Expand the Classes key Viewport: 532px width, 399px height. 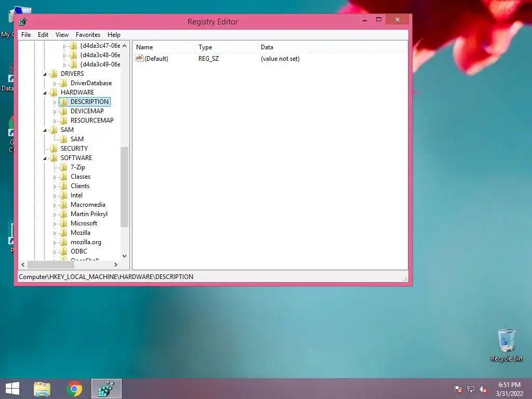coord(55,177)
